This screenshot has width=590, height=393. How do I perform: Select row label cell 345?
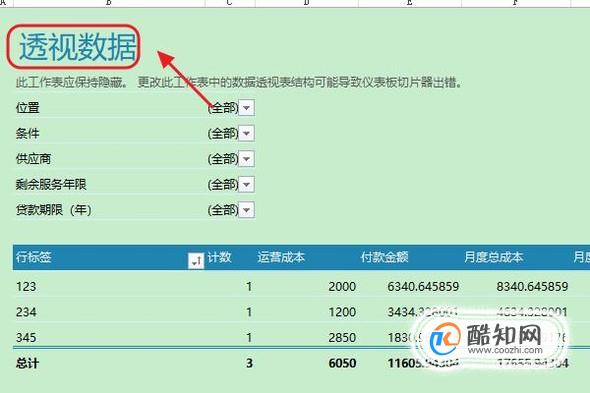click(x=26, y=338)
